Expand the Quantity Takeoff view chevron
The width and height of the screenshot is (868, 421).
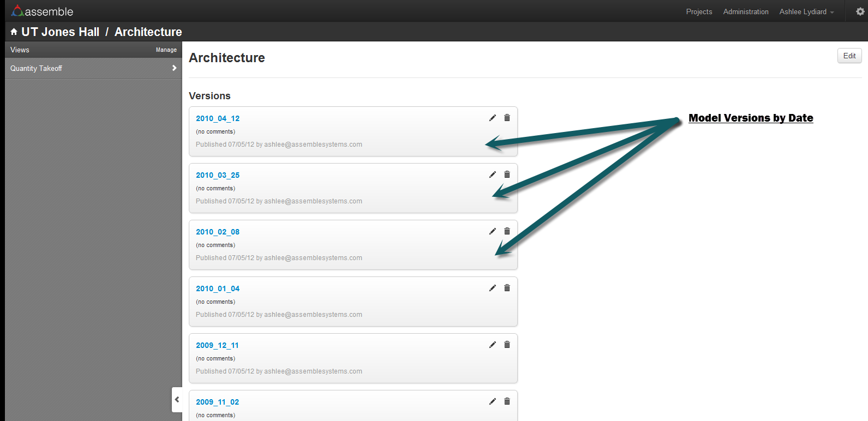pos(175,68)
